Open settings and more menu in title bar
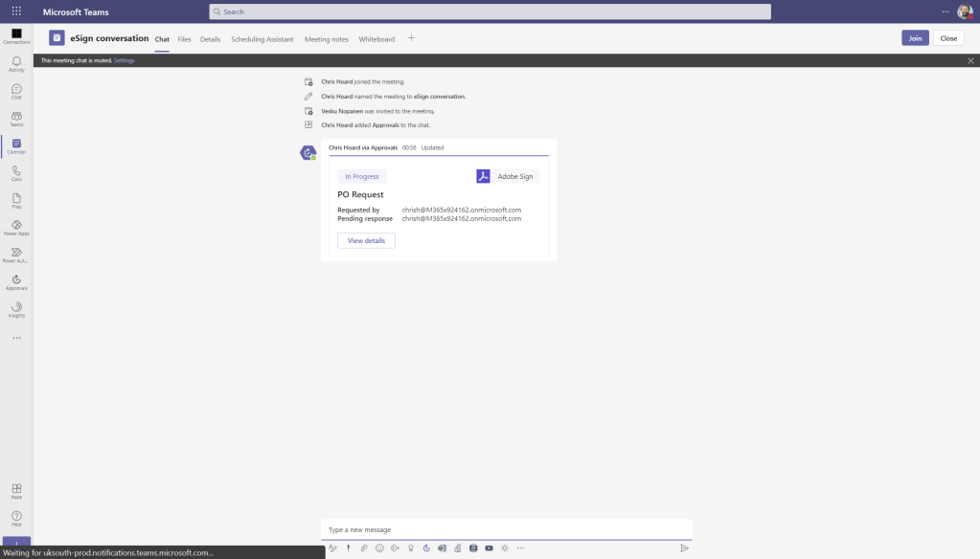 click(x=946, y=11)
